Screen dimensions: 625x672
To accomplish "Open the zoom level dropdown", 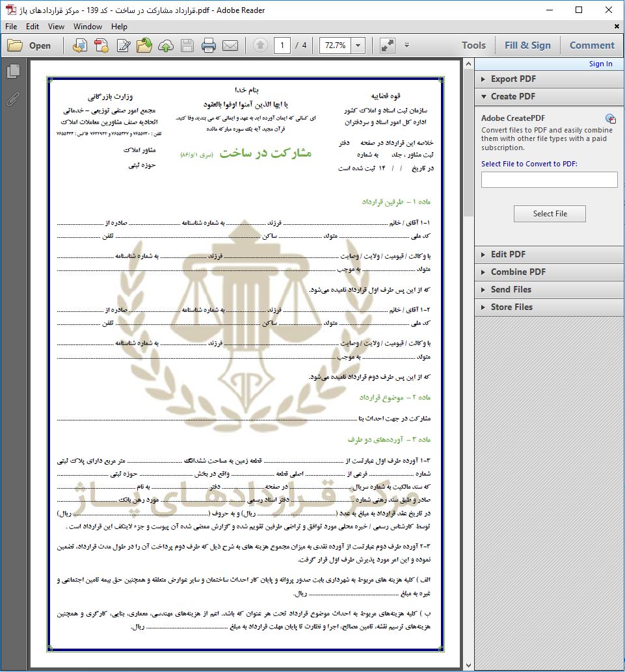I will [358, 45].
